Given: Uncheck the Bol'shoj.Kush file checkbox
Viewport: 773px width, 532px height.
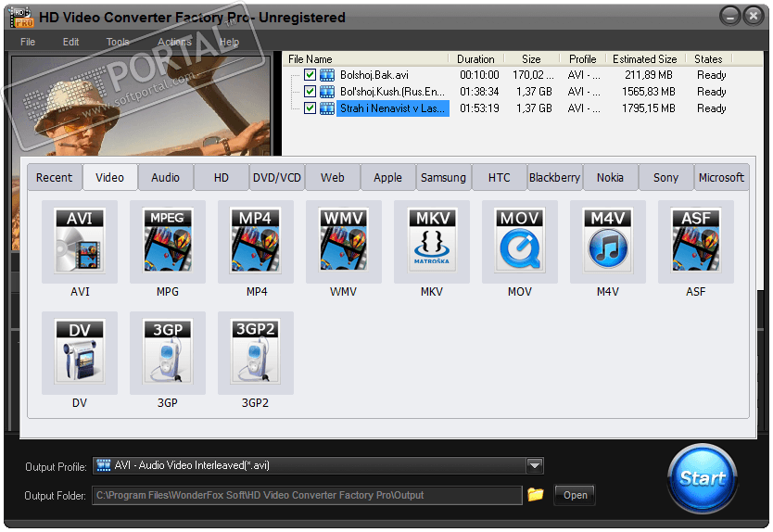Looking at the screenshot, I should (x=310, y=91).
